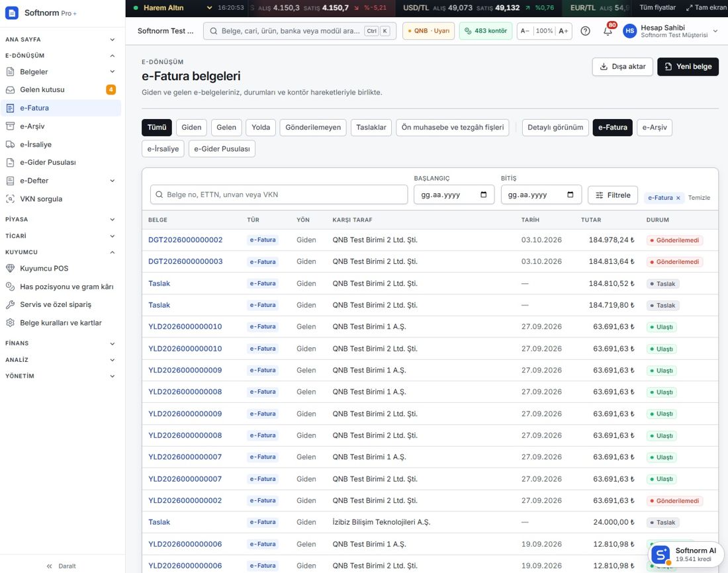Click the Softnorm logo icon
The width and height of the screenshot is (728, 573).
(12, 13)
